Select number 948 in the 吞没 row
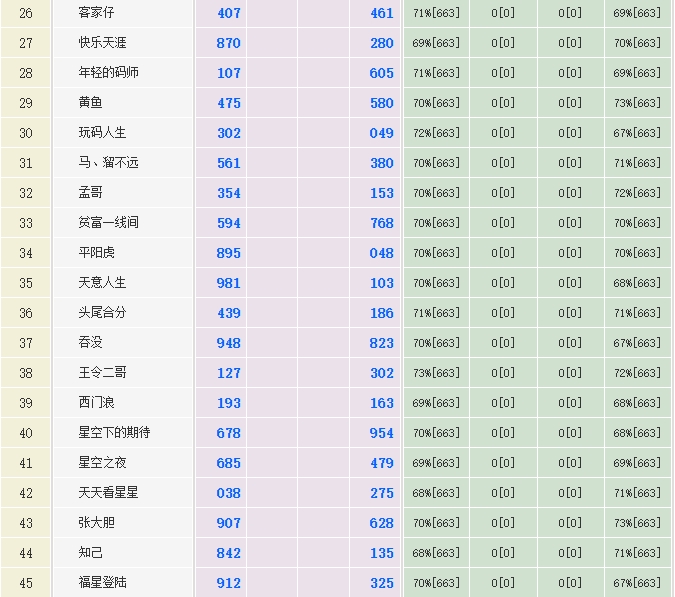675x597 pixels. coord(228,343)
